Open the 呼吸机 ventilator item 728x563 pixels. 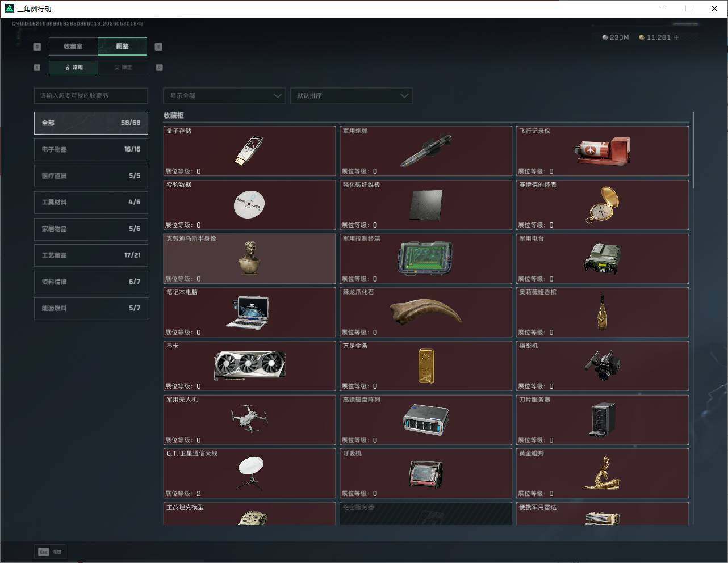tap(426, 474)
